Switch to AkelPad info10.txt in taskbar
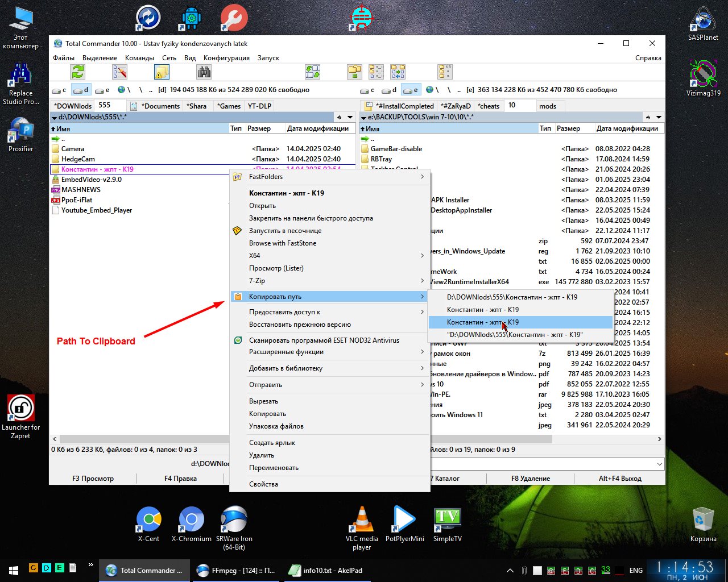The height and width of the screenshot is (582, 728). [x=326, y=570]
